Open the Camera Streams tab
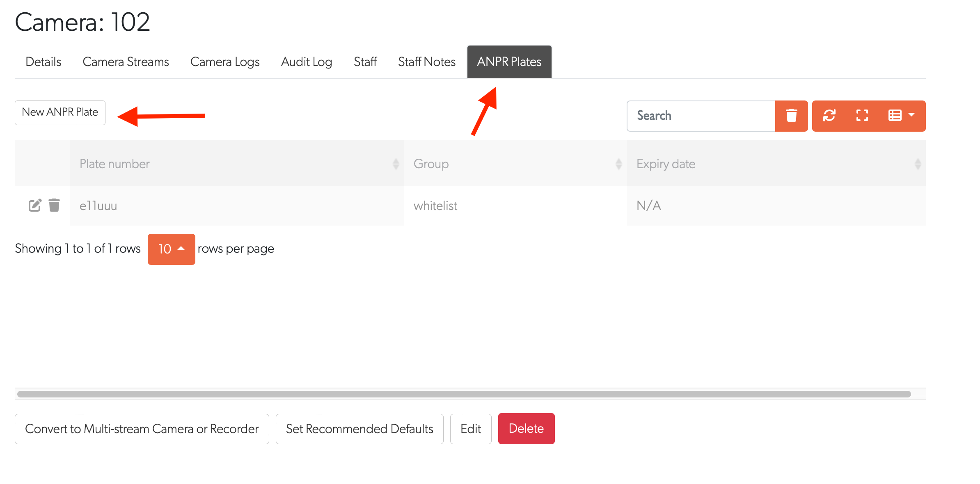Image resolution: width=980 pixels, height=484 pixels. pos(126,62)
